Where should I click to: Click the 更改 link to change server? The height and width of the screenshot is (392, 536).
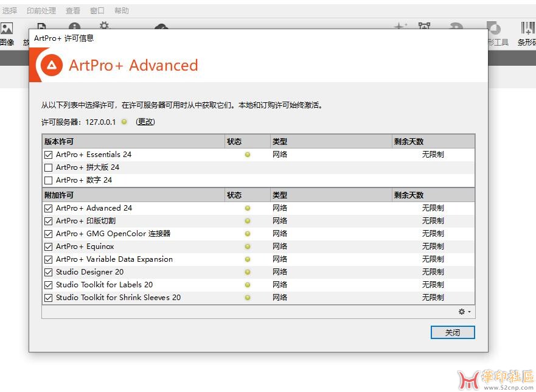click(x=145, y=122)
